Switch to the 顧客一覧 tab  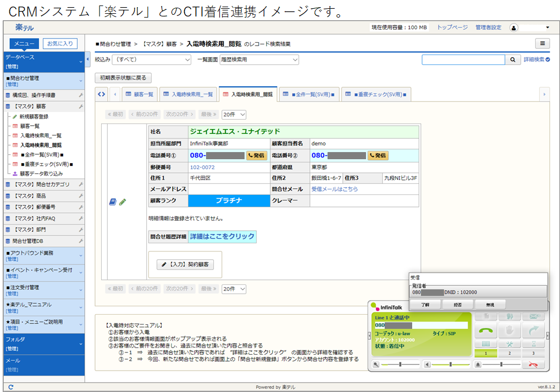point(139,94)
